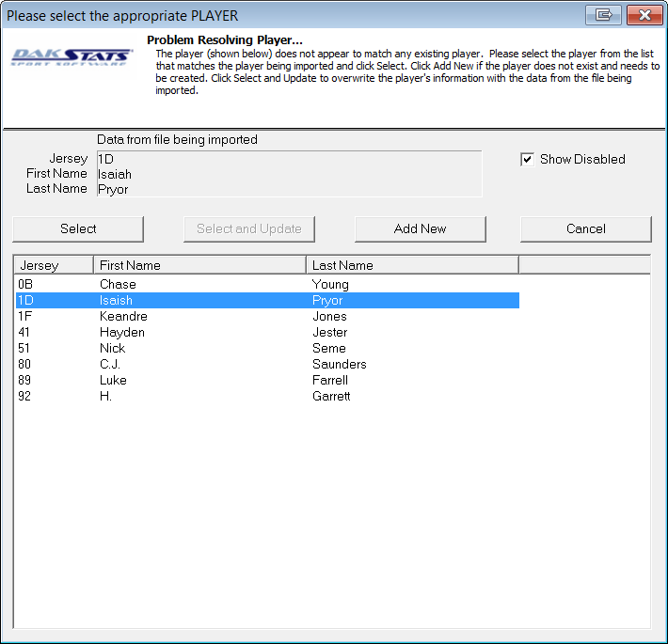Click the Select and Update button

click(249, 228)
